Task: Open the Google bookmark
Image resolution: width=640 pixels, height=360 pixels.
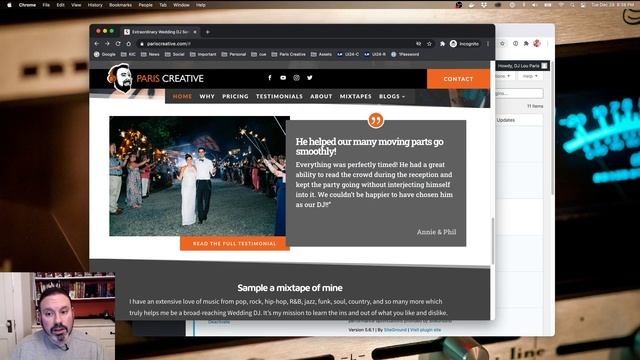Action: tap(105, 54)
